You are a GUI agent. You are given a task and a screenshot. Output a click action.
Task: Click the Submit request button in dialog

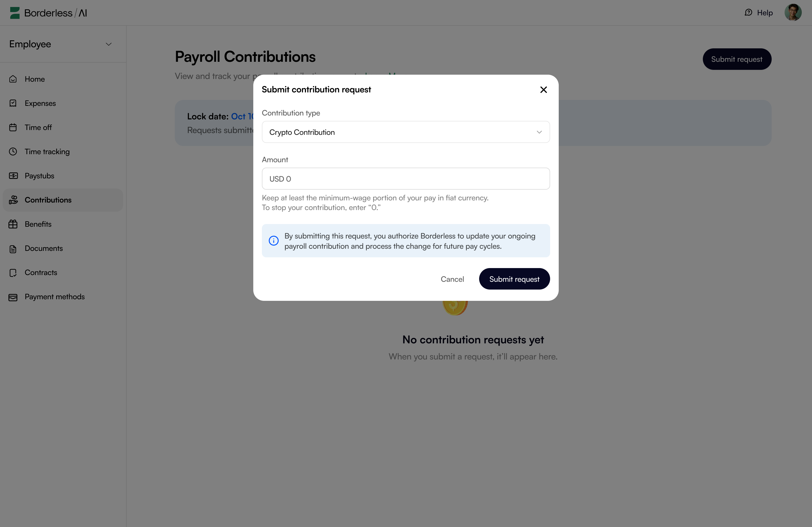pos(514,279)
